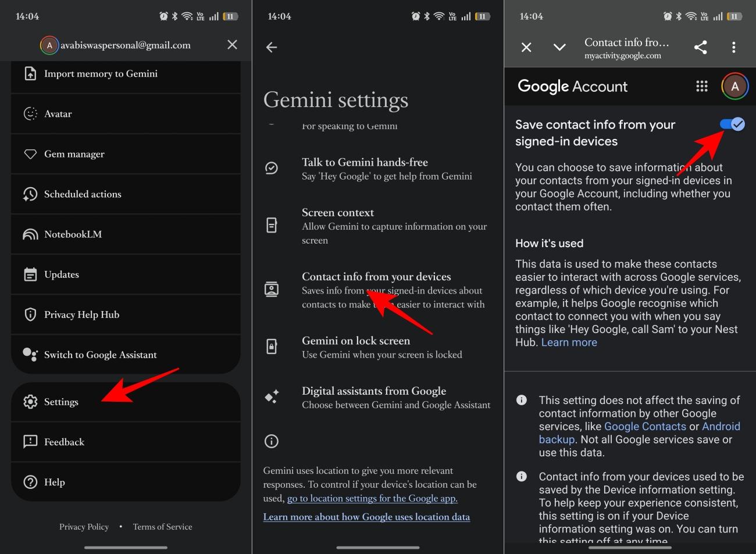The width and height of the screenshot is (756, 554).
Task: Open the NotebookLM entry
Action: [x=126, y=234]
